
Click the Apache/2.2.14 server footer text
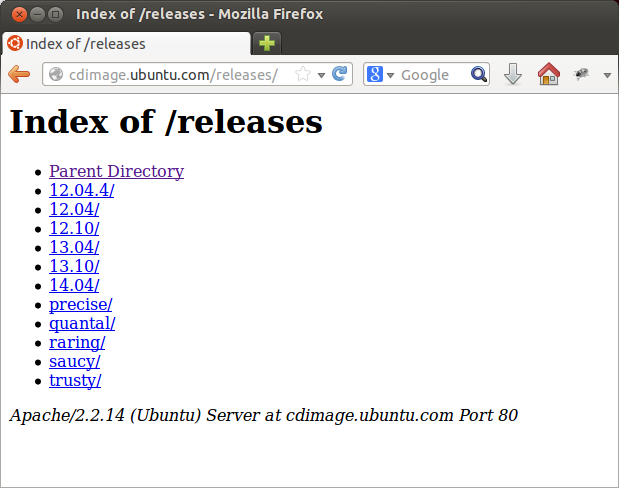[264, 415]
